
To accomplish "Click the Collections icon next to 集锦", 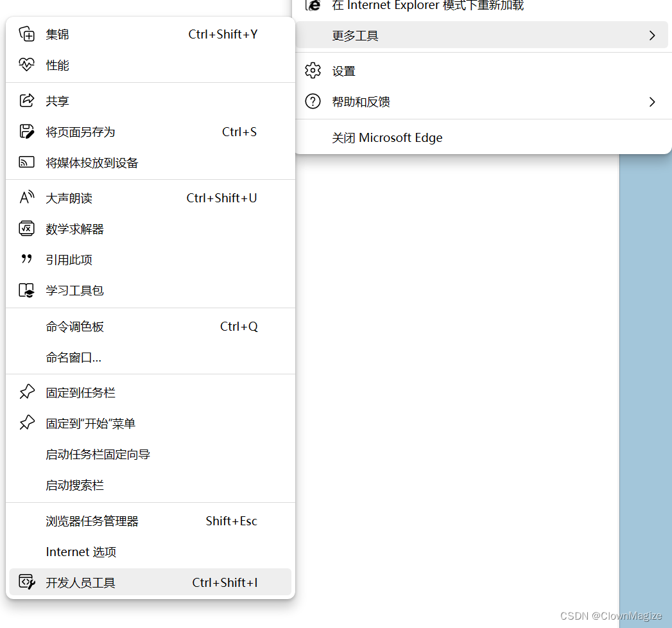I will click(x=26, y=34).
